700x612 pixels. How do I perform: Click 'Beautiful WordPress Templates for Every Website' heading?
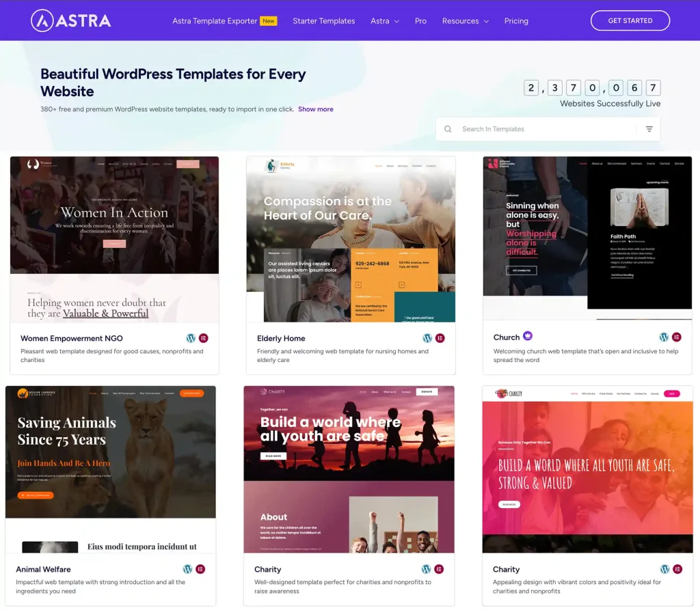(x=173, y=83)
